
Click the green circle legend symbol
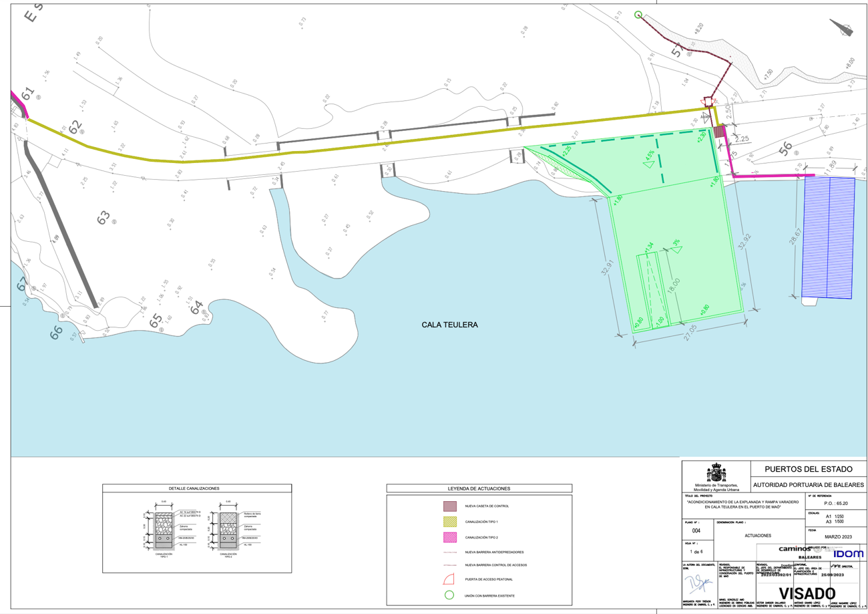[449, 595]
